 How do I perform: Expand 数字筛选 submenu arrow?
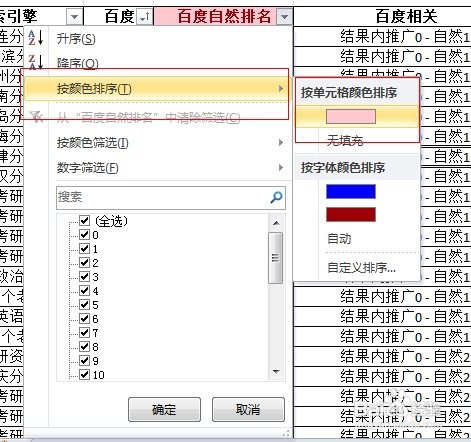click(x=281, y=168)
